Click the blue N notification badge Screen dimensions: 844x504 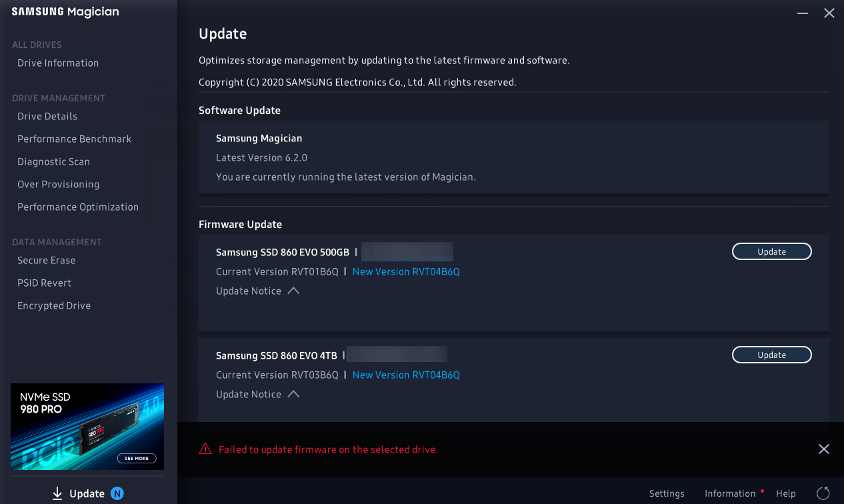pos(117,493)
